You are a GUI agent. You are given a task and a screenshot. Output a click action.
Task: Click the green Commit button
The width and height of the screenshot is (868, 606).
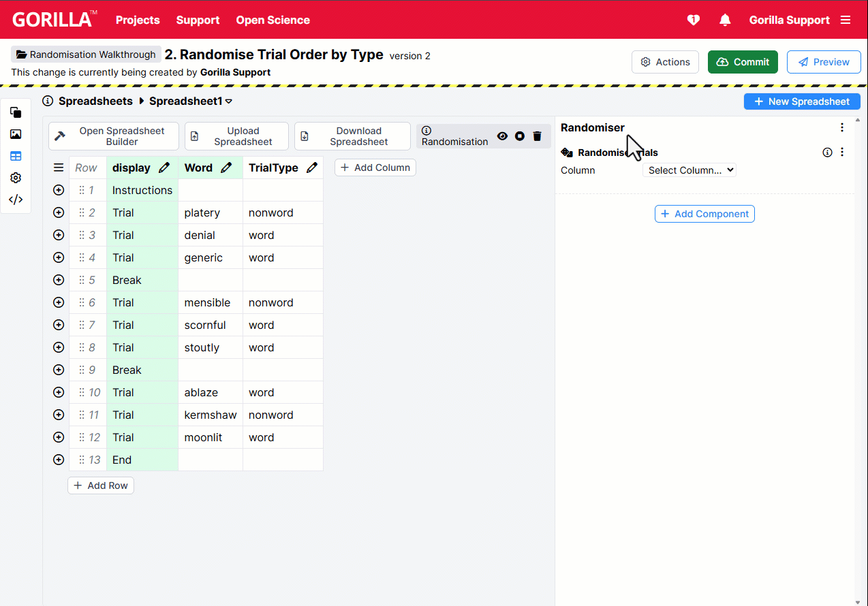coord(743,61)
